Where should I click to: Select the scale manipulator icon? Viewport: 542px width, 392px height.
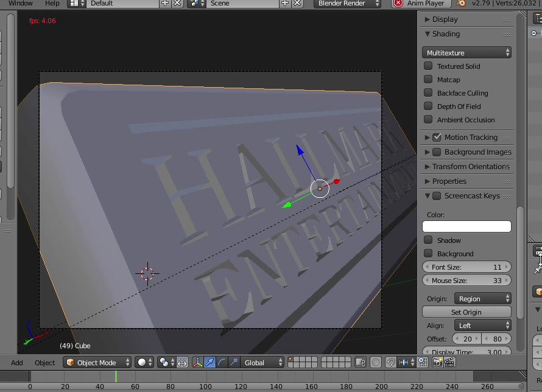(234, 362)
